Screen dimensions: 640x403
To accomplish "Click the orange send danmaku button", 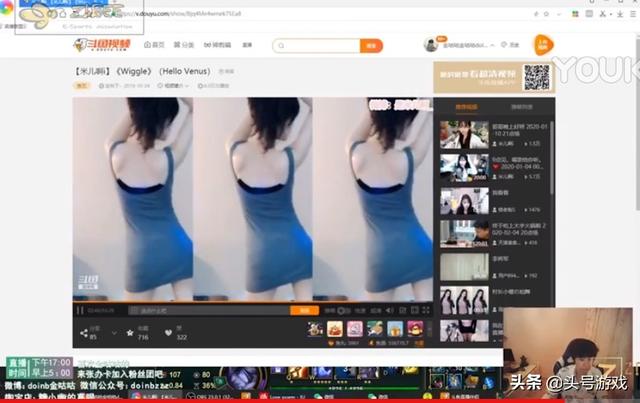I will click(304, 311).
